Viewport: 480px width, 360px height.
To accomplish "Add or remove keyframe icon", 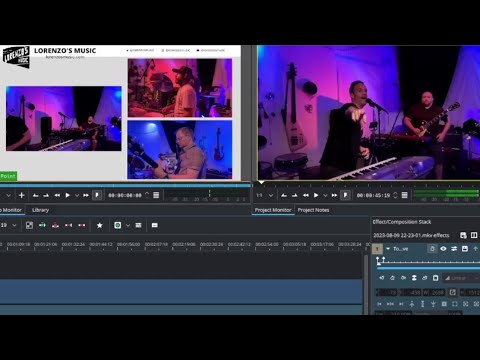I will (x=392, y=278).
